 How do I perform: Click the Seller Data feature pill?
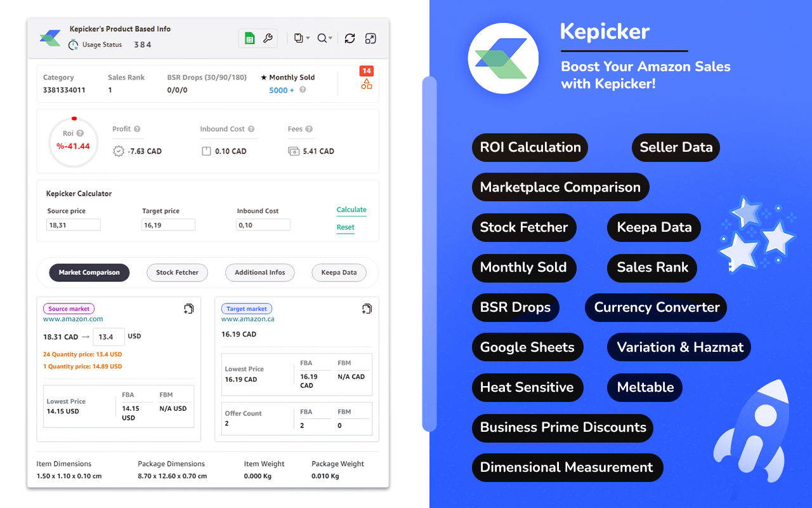(676, 147)
